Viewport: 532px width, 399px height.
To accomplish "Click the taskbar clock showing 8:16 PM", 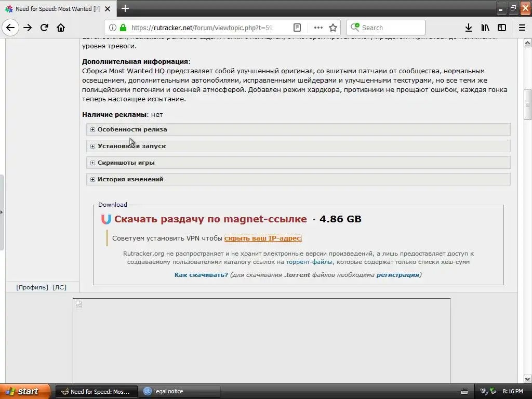I will coord(512,392).
